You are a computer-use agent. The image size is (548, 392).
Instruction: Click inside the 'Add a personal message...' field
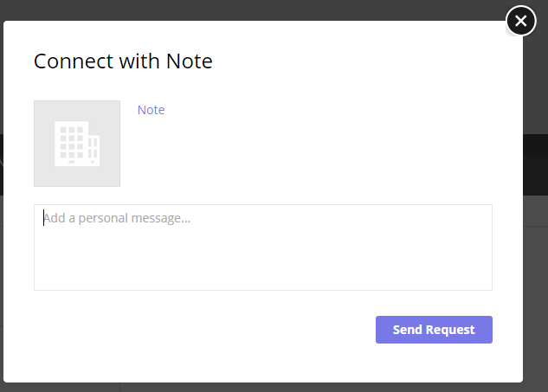click(x=263, y=247)
